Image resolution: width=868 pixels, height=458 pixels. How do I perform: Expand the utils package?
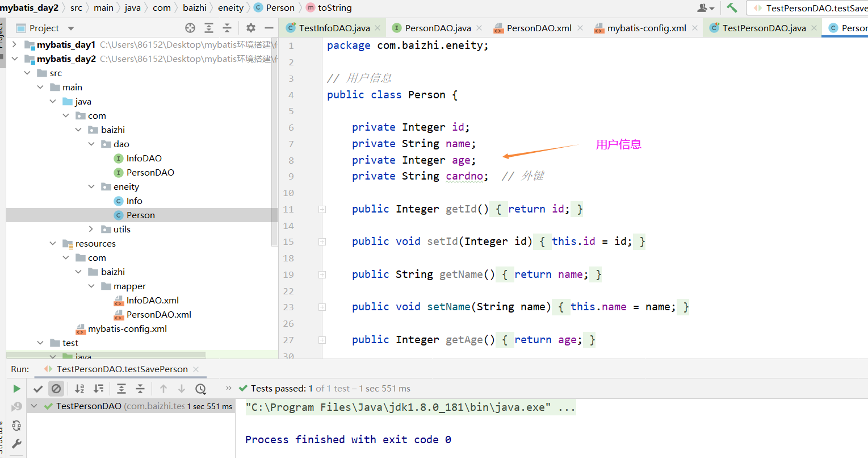coord(91,229)
